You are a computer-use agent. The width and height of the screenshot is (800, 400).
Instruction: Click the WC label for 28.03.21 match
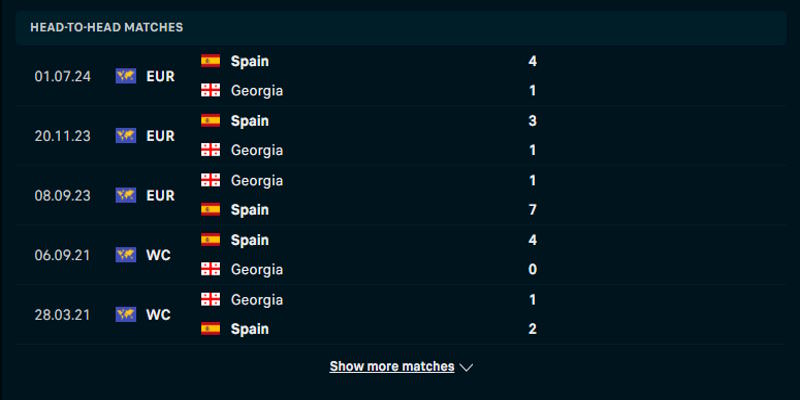[158, 315]
